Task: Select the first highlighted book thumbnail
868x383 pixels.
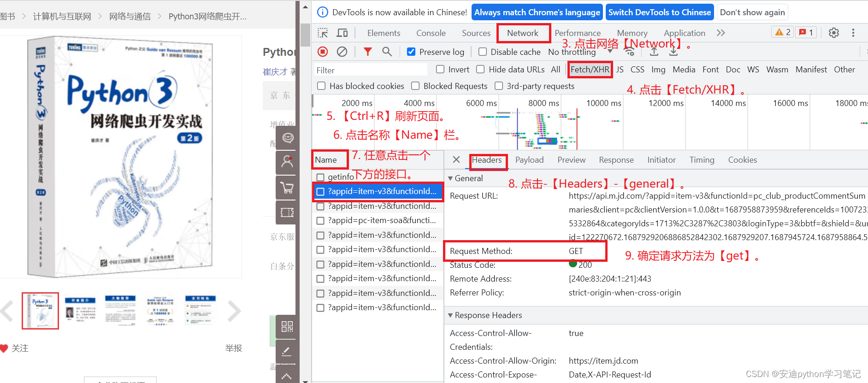Action: (x=41, y=311)
